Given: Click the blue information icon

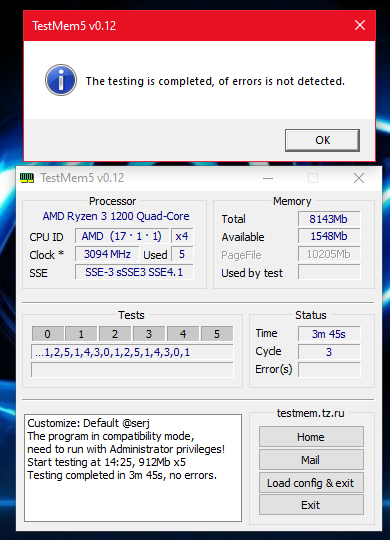Looking at the screenshot, I should pos(61,80).
